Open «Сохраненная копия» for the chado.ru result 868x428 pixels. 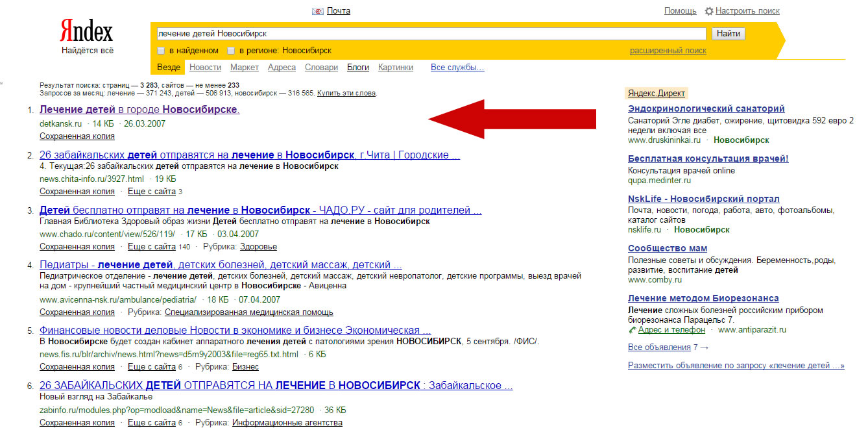(x=77, y=247)
